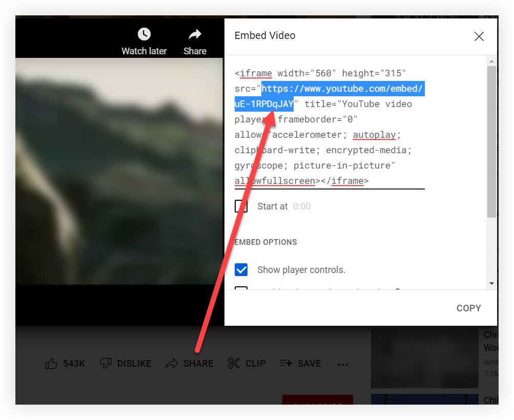Click the embed dialog scroll down arrow
Viewport: 514px width, 420px height.
(491, 283)
